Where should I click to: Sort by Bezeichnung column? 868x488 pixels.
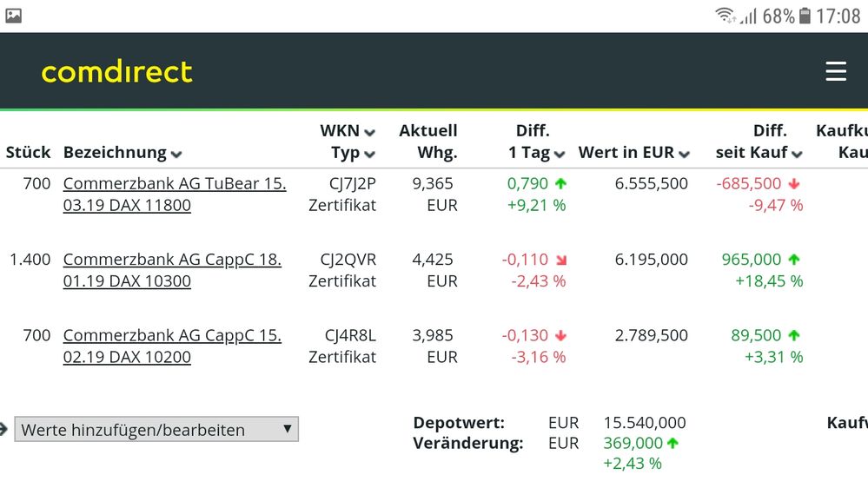click(176, 155)
